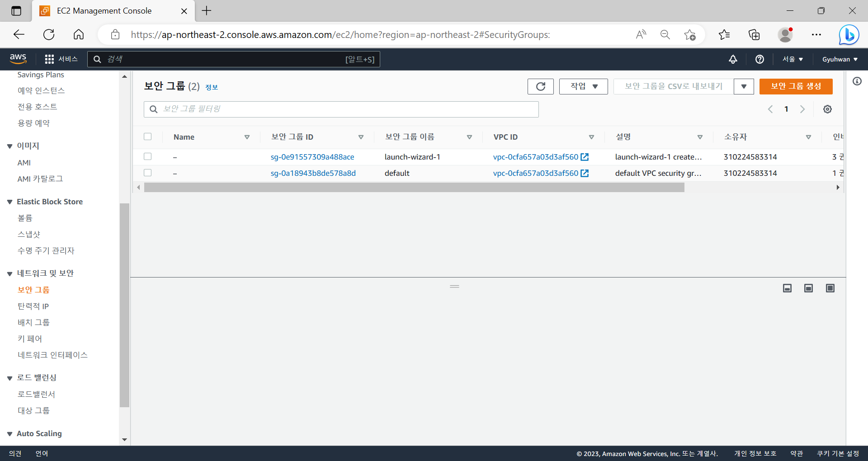The image size is (868, 461).
Task: Open the notifications bell icon
Action: point(733,59)
